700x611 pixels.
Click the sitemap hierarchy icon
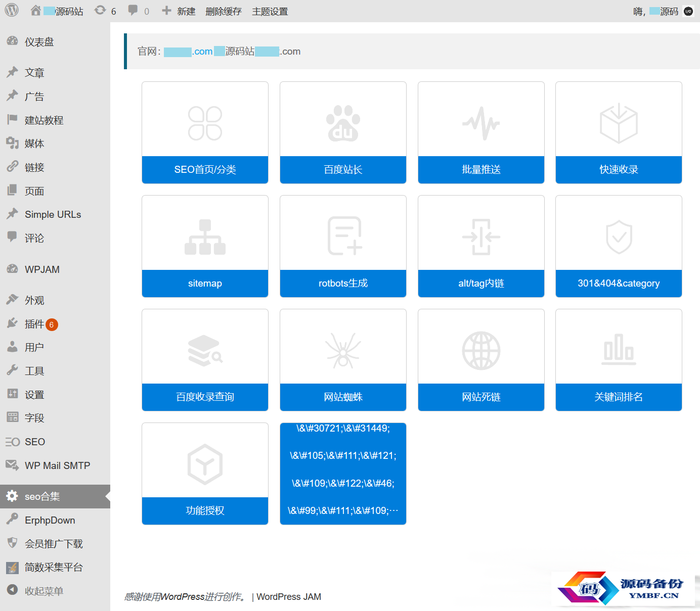point(205,237)
